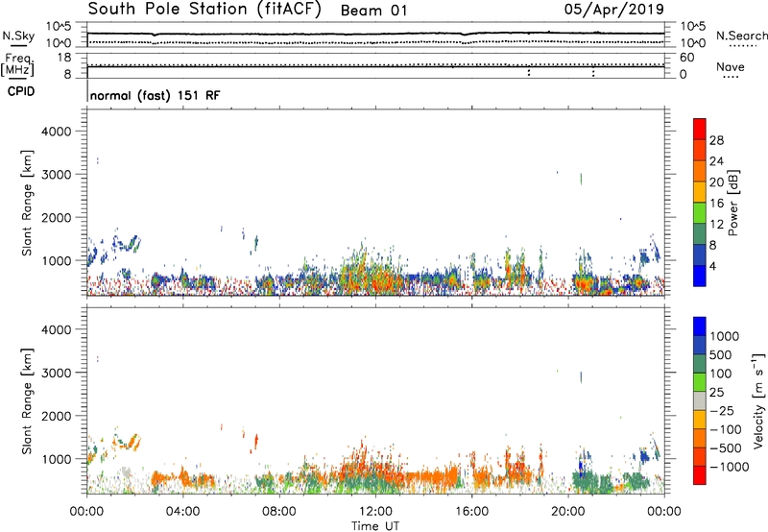
Task: Click the '18' frequency axis tick
Action: (64, 58)
